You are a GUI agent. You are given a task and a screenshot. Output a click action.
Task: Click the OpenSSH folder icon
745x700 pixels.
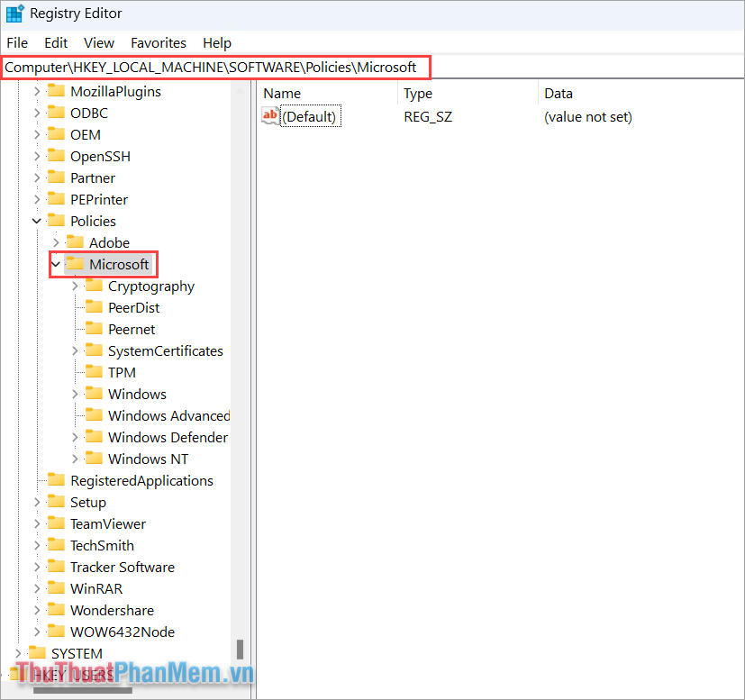(55, 156)
